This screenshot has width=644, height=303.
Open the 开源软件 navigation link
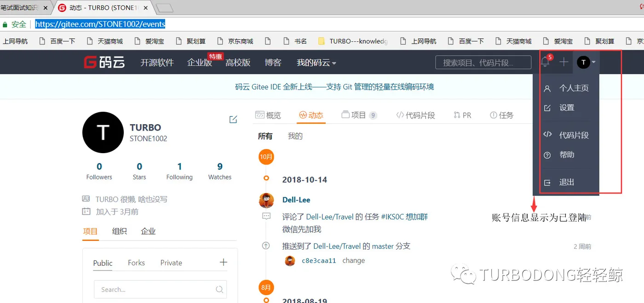pyautogui.click(x=157, y=63)
